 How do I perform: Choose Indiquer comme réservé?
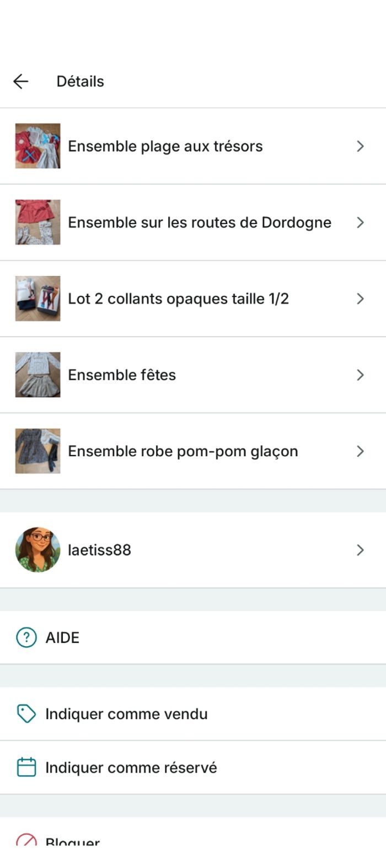coord(131,768)
